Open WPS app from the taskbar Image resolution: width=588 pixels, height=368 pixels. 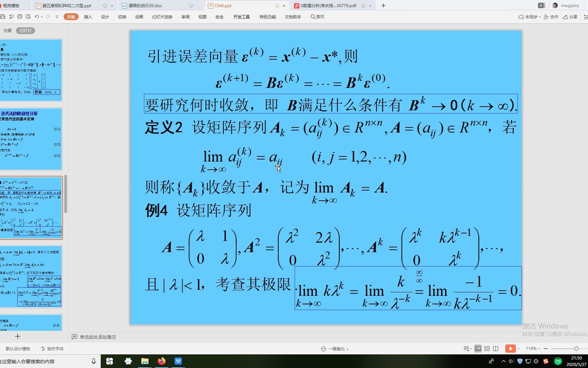[178, 361]
